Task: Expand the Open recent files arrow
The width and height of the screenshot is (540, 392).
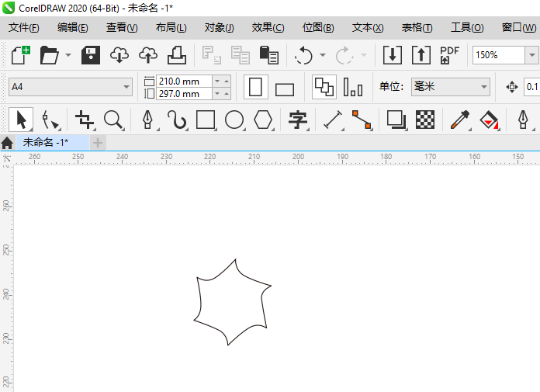Action: (x=67, y=55)
